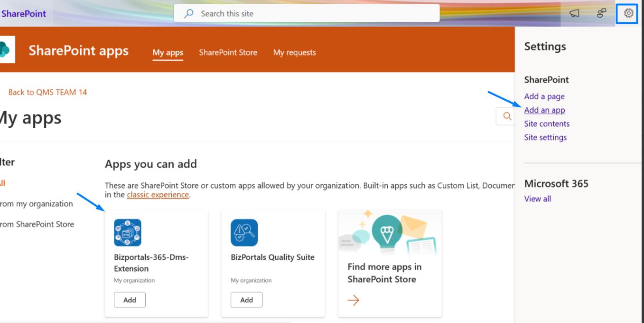Go to the My requests tab
Screen dimensions: 644x323
pos(294,53)
